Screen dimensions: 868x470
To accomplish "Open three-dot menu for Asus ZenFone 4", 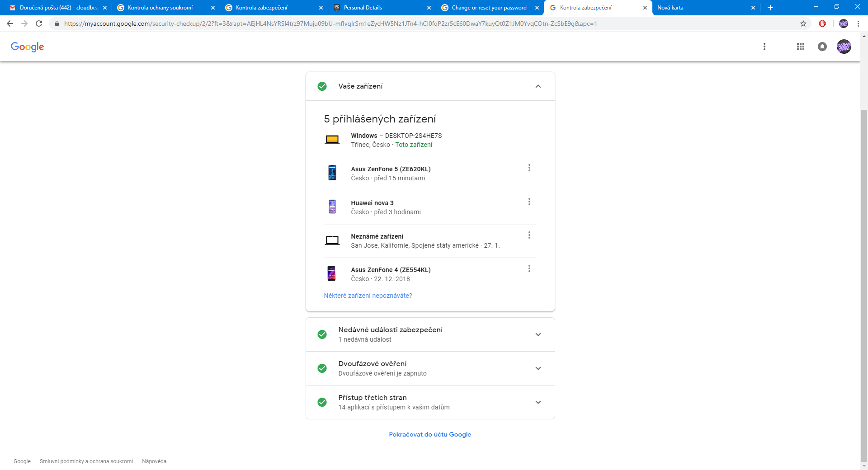I will click(x=529, y=269).
